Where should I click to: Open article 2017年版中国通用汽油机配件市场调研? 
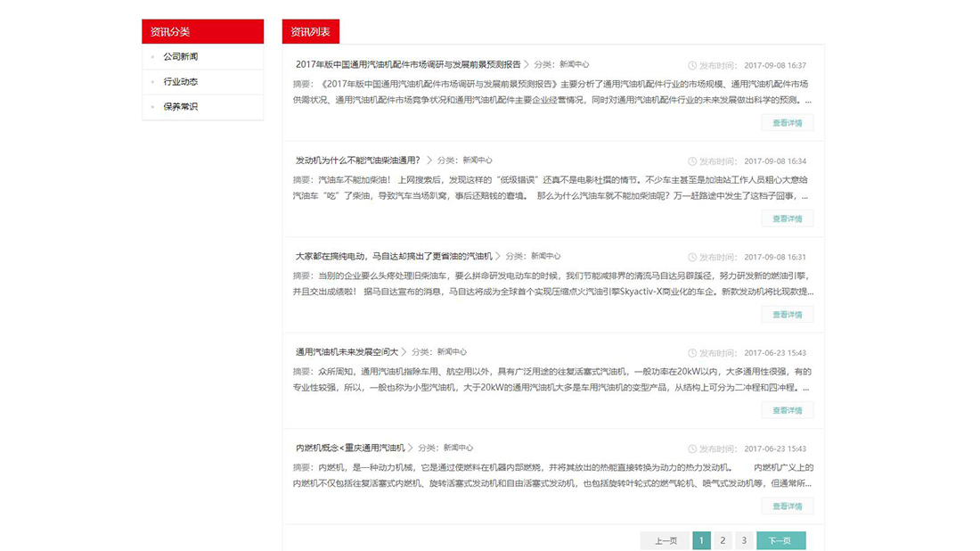tap(408, 64)
